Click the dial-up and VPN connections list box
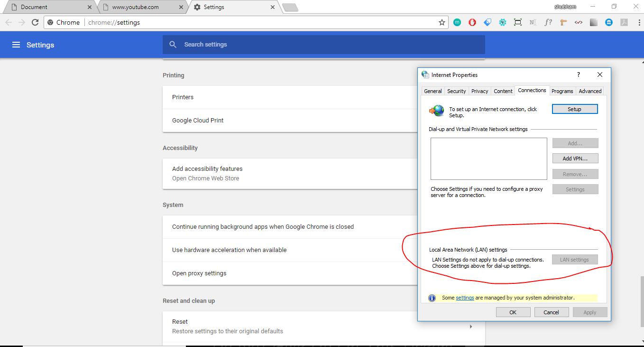 coord(489,159)
